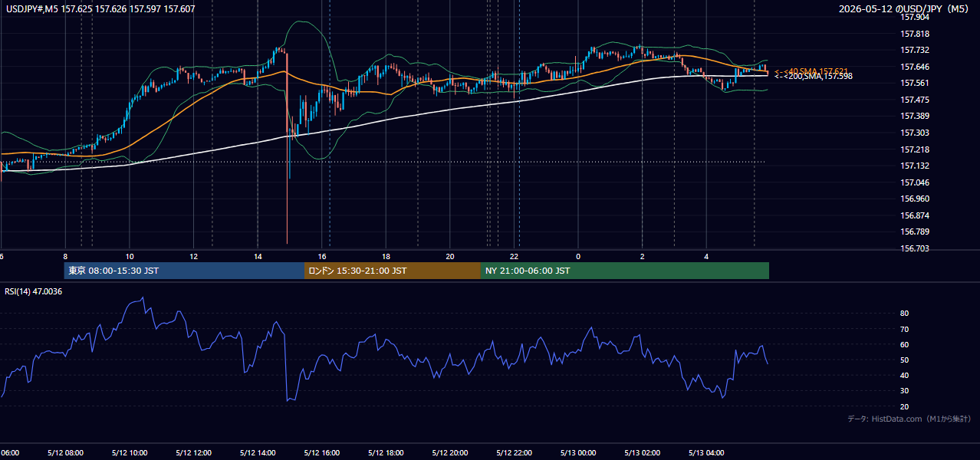Screen dimensions: 980x460
Task: Click the hour tick 22 under the price chart
Action: [515, 257]
